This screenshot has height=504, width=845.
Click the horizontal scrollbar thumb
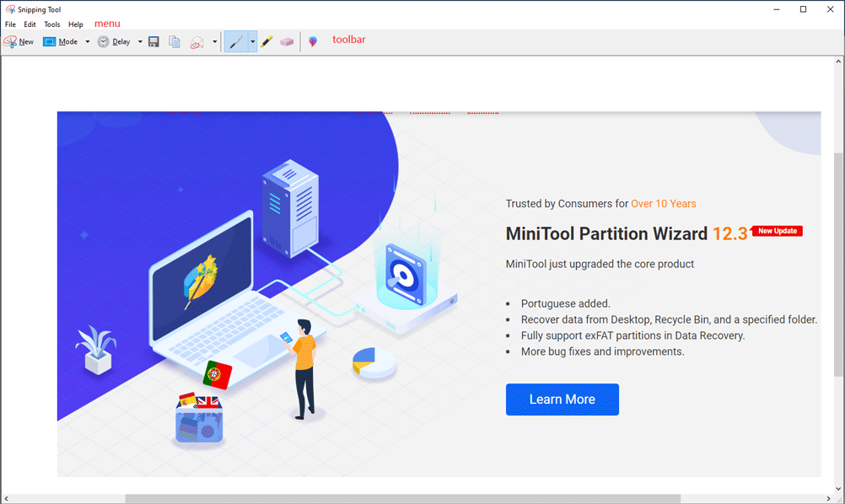402,499
